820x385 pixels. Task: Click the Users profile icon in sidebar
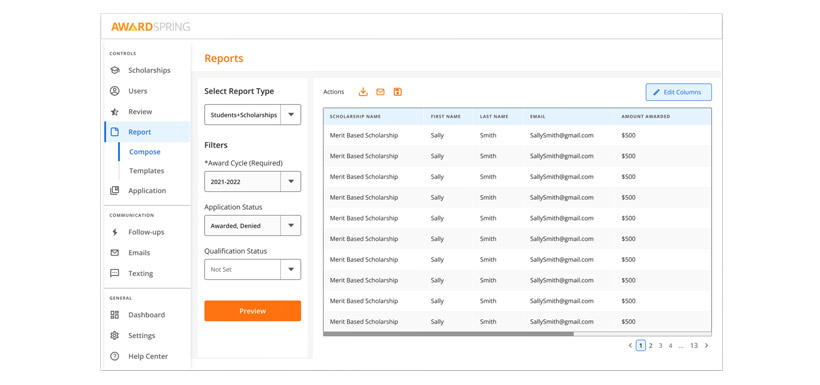point(115,91)
